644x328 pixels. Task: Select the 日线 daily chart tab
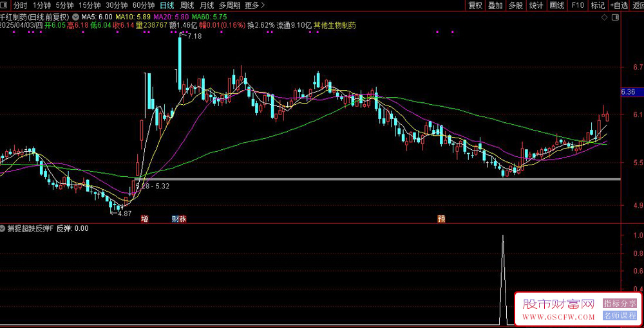click(167, 5)
